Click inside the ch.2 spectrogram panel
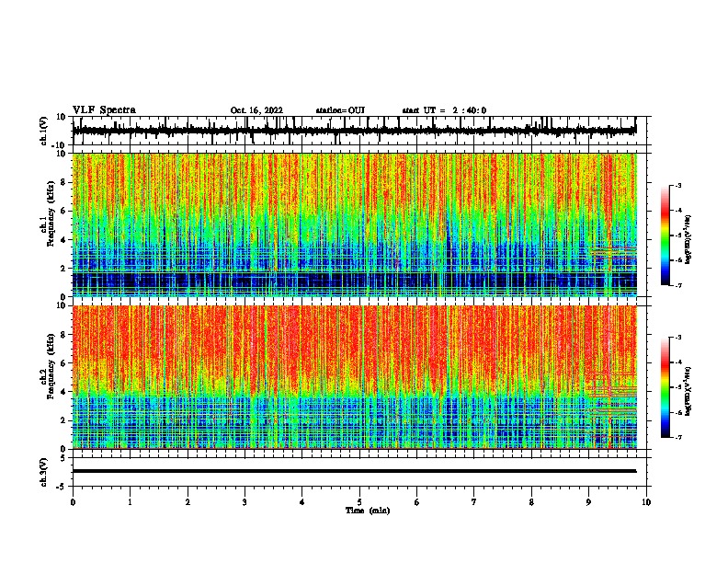Screen dimensions: 728x563 (354, 377)
